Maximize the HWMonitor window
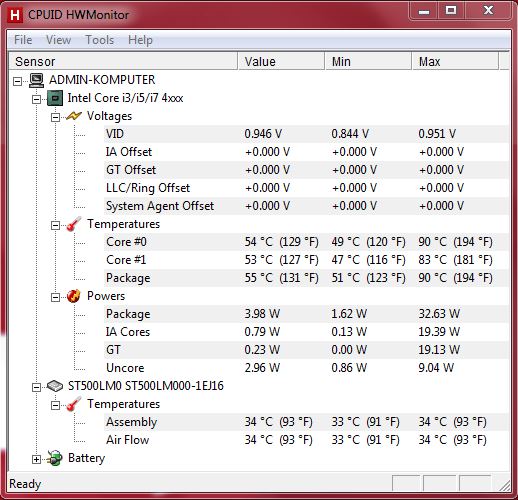The height and width of the screenshot is (500, 518). tap(451, 11)
